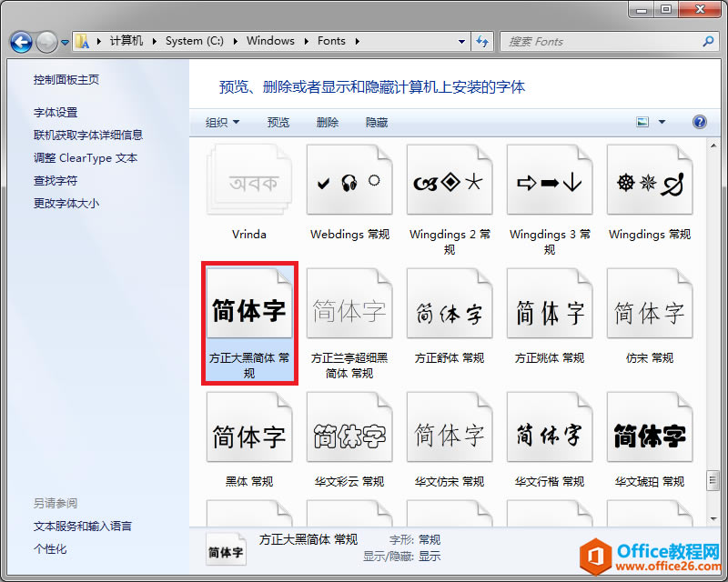
Task: Click the Fonts folder icon in address bar
Action: click(x=83, y=41)
